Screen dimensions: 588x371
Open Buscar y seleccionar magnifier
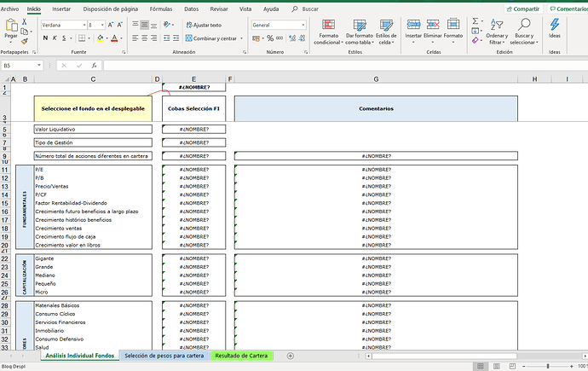[524, 32]
